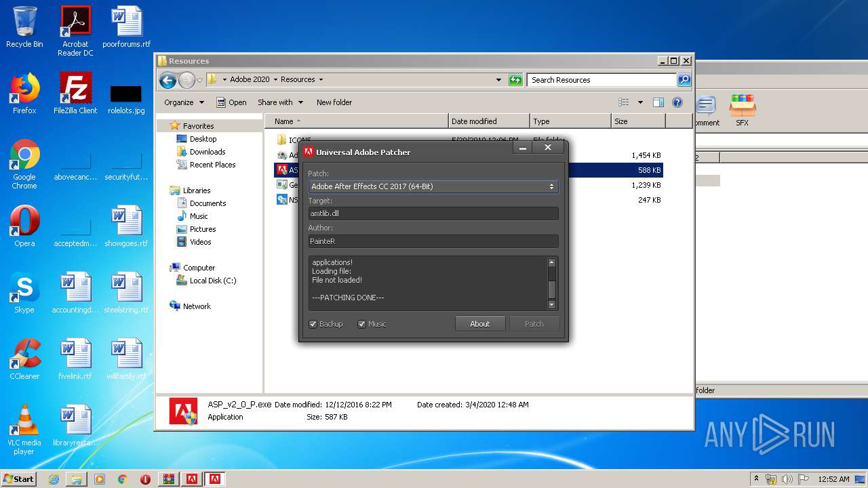The width and height of the screenshot is (868, 488).
Task: Click the SFX icon in WinRAR window
Action: [743, 110]
